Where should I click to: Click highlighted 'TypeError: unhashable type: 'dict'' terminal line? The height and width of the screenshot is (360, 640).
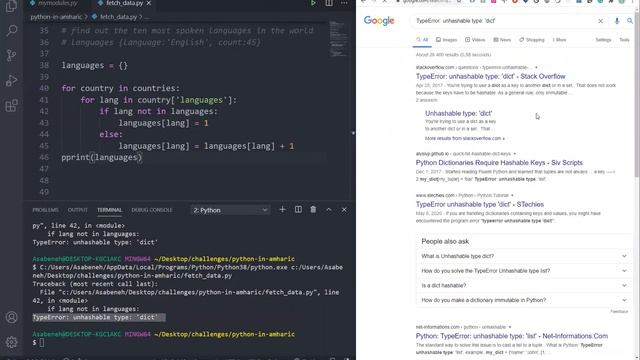coord(99,318)
